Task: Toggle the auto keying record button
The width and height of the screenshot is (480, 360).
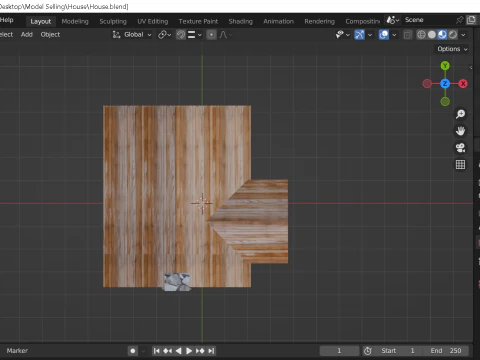Action: [x=133, y=351]
